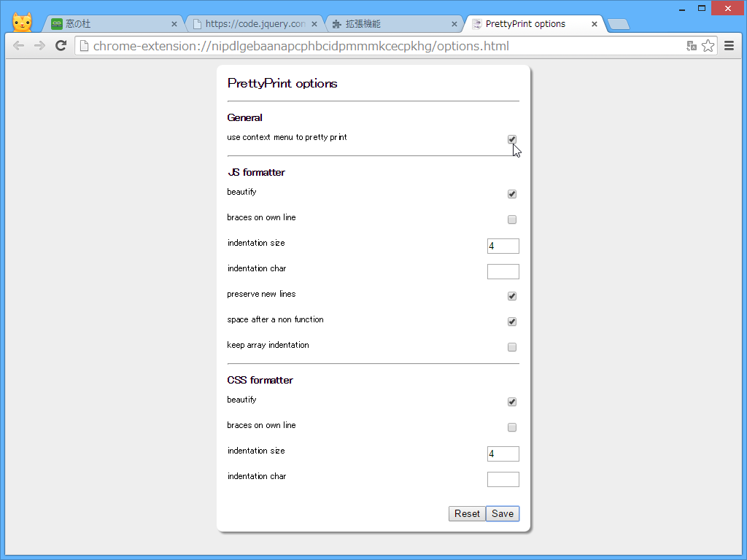The width and height of the screenshot is (747, 560).
Task: Click the page icon in address bar
Action: pos(85,46)
